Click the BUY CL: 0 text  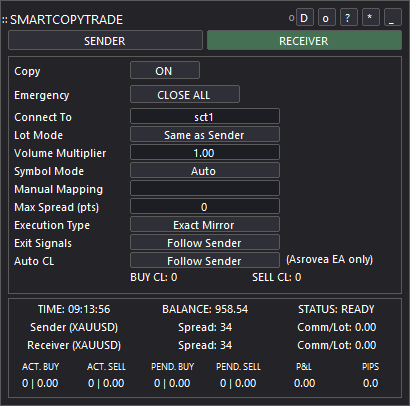154,277
